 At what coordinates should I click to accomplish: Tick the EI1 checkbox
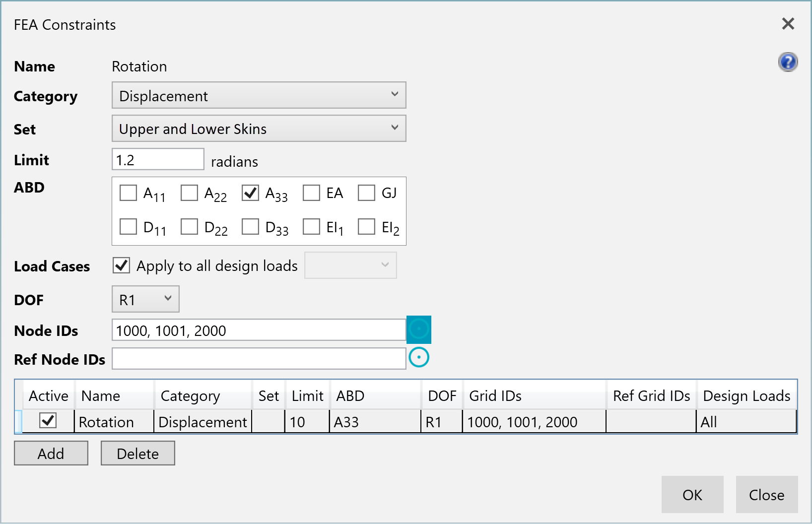coord(311,226)
